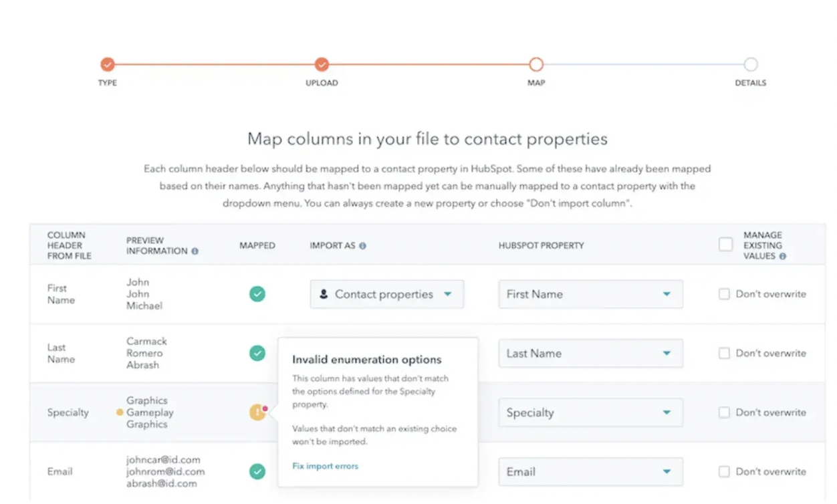
Task: Check Don't overwrite for First Name
Action: tap(724, 294)
